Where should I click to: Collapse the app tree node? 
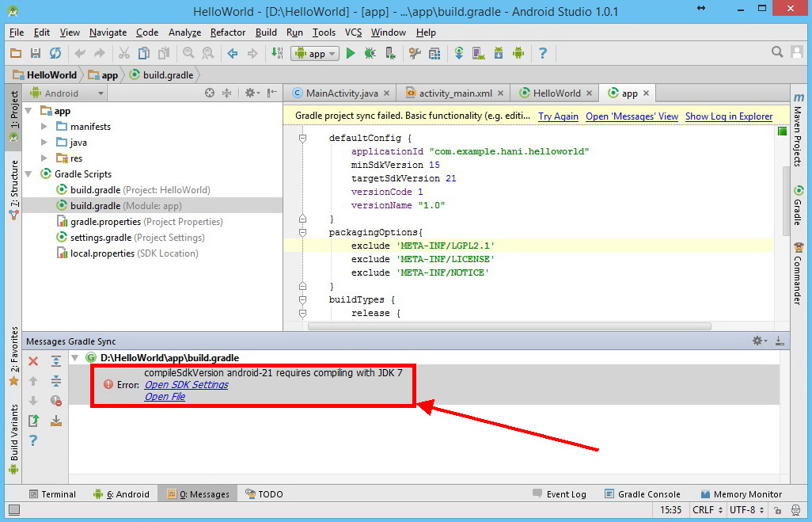[29, 111]
